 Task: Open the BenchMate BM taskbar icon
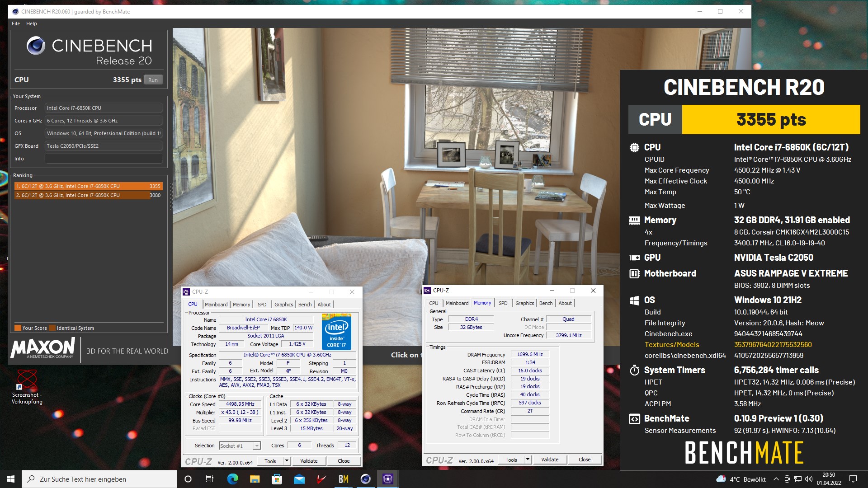coord(344,479)
